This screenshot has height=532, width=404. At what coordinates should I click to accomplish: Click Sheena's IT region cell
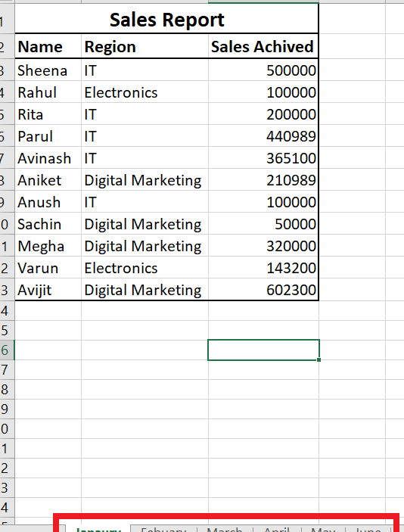(x=145, y=70)
